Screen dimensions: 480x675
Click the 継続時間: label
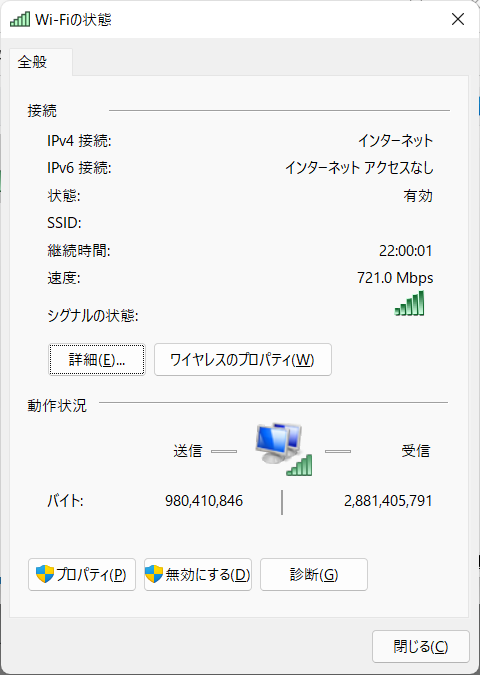pyautogui.click(x=79, y=251)
